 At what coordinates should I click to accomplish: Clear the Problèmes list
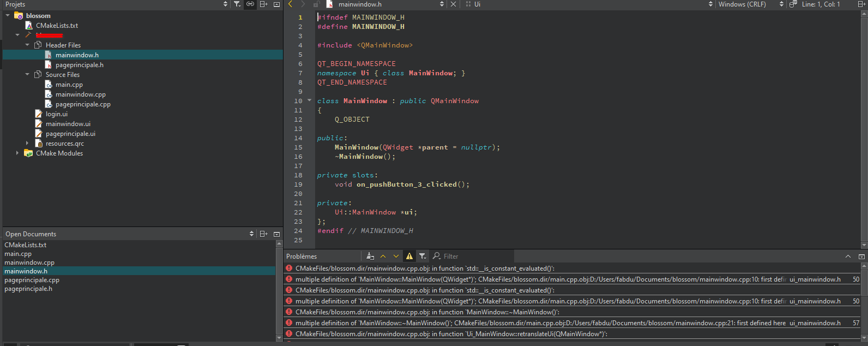pyautogui.click(x=370, y=256)
